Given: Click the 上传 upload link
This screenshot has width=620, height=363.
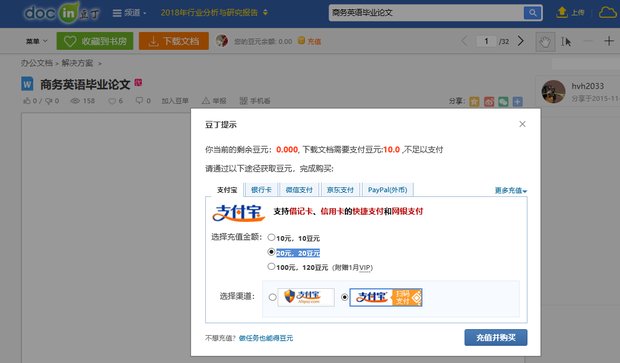Looking at the screenshot, I should click(578, 13).
